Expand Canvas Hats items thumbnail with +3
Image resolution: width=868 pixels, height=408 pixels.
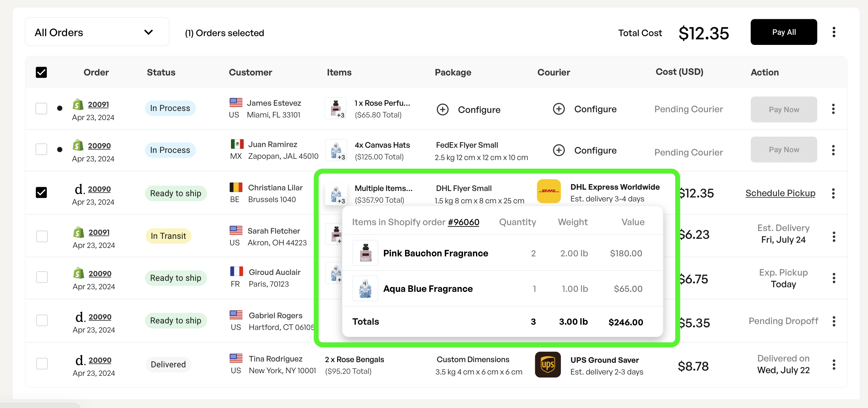click(336, 150)
